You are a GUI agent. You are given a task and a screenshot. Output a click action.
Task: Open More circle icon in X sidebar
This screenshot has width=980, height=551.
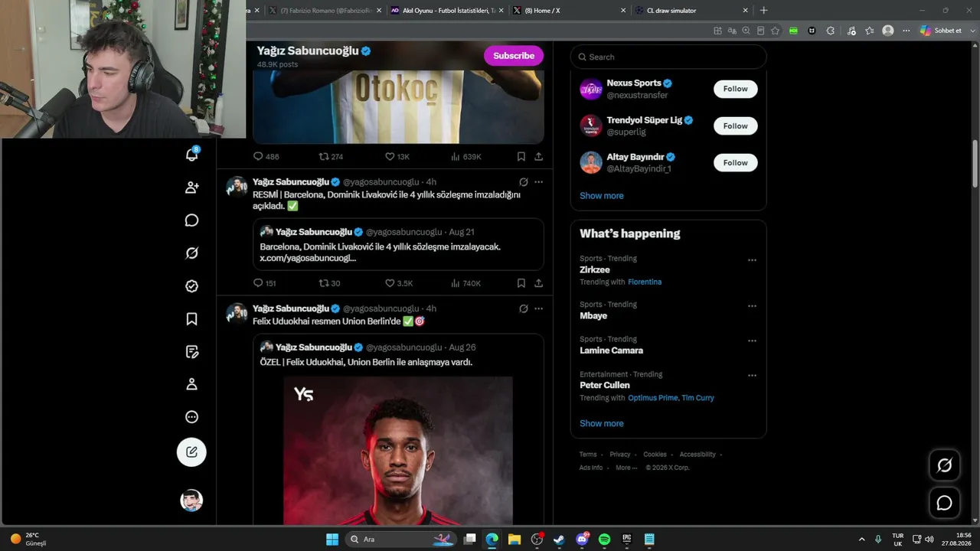[191, 417]
